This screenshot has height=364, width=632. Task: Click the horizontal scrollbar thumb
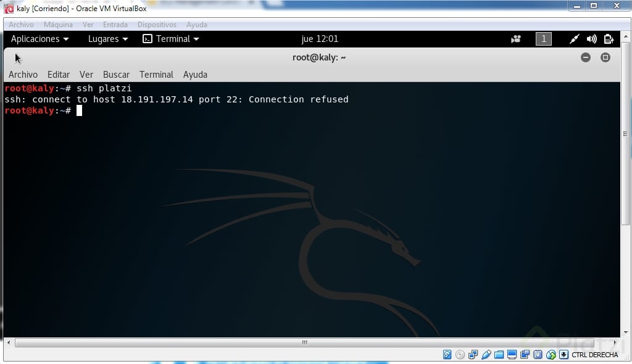[304, 342]
